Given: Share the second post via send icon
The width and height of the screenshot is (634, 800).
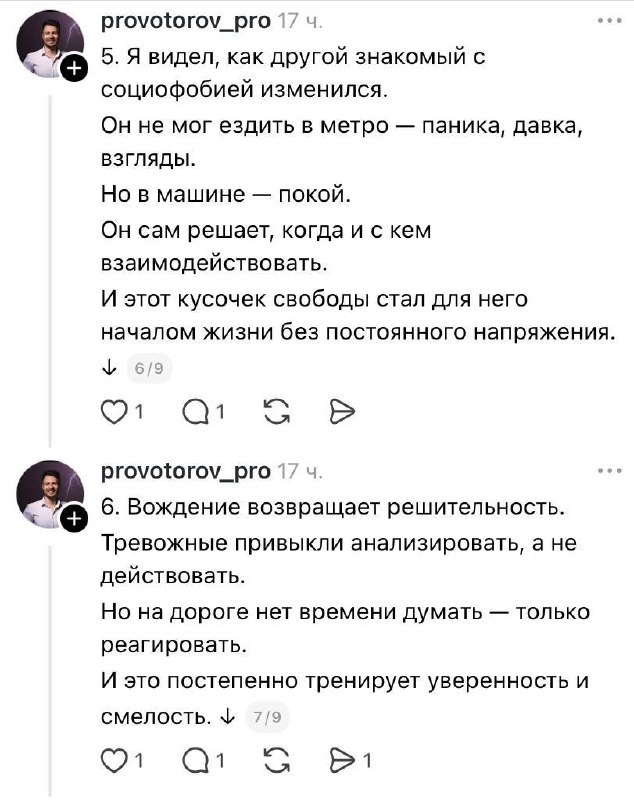Looking at the screenshot, I should (x=341, y=761).
